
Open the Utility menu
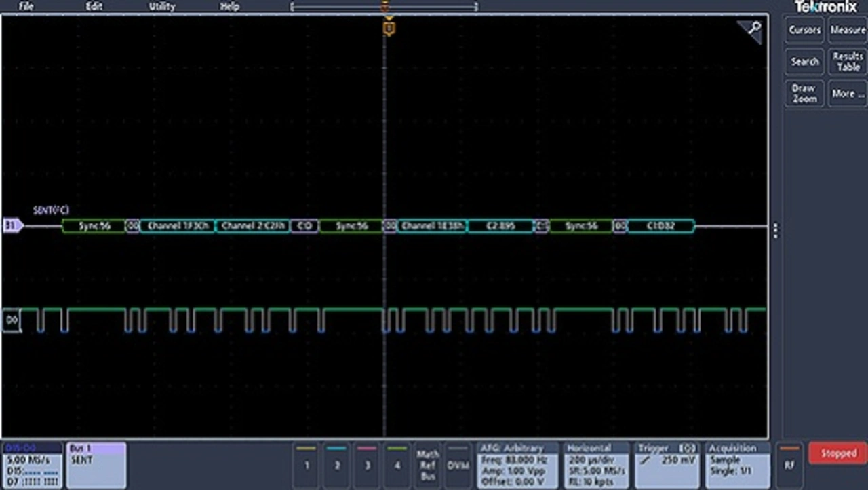(x=161, y=6)
